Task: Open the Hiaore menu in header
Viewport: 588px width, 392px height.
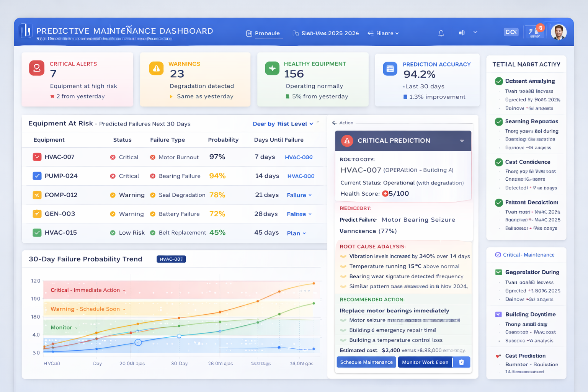Action: pyautogui.click(x=383, y=33)
